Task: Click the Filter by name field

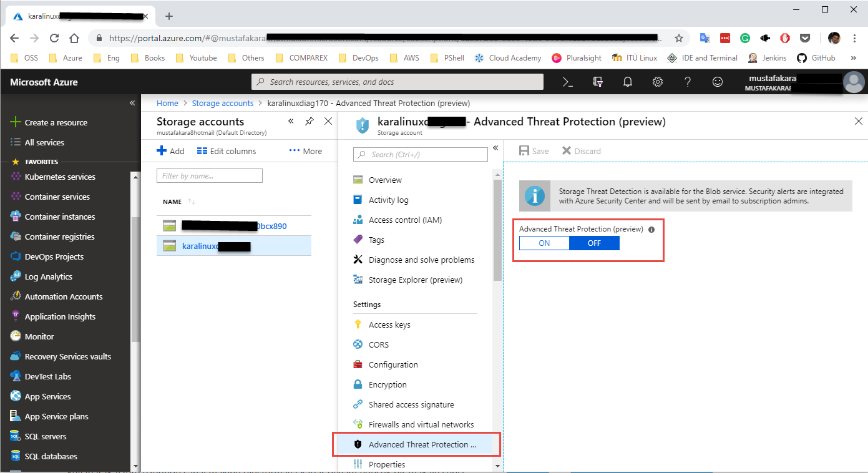Action: 210,176
